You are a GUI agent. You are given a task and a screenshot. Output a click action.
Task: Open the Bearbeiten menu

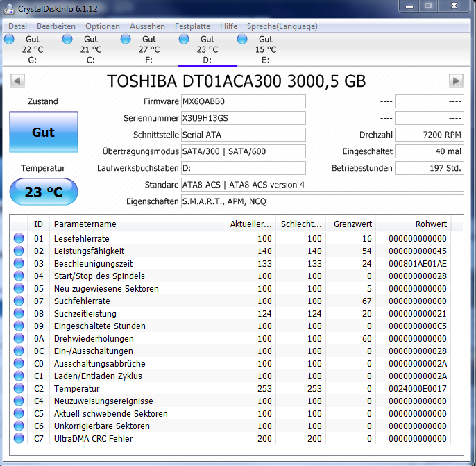coord(56,26)
